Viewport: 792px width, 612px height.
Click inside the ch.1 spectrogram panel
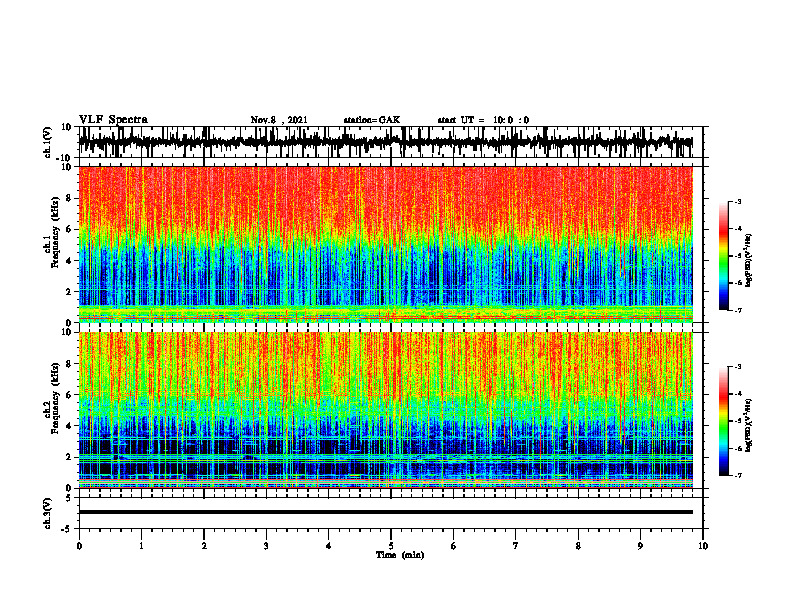(x=385, y=244)
